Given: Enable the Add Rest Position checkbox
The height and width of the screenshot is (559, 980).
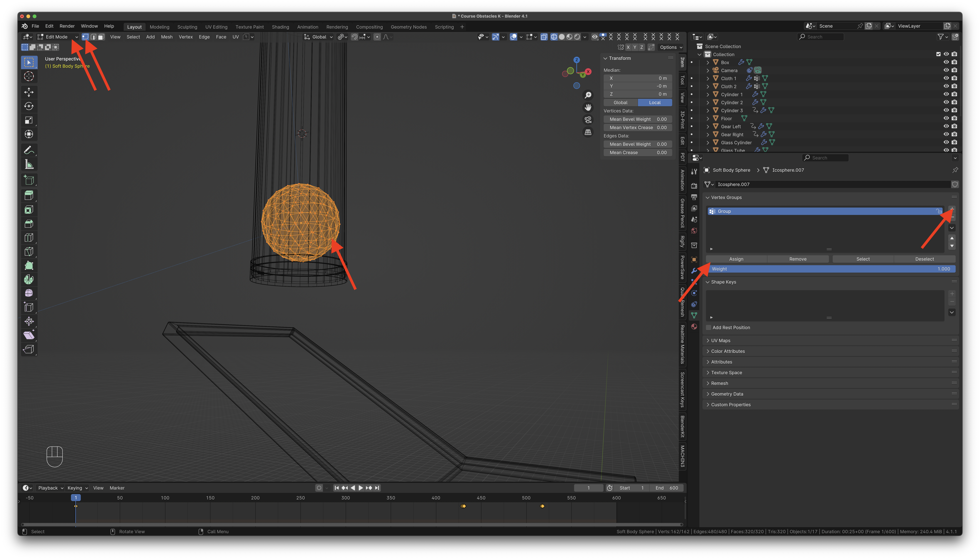Looking at the screenshot, I should [x=709, y=327].
